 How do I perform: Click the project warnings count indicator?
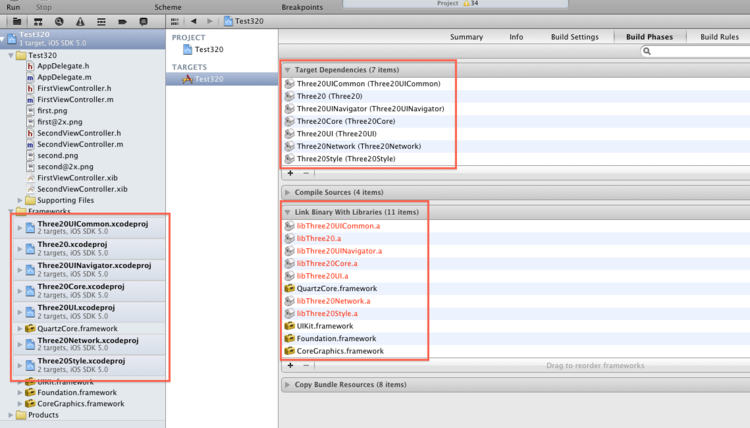470,3
